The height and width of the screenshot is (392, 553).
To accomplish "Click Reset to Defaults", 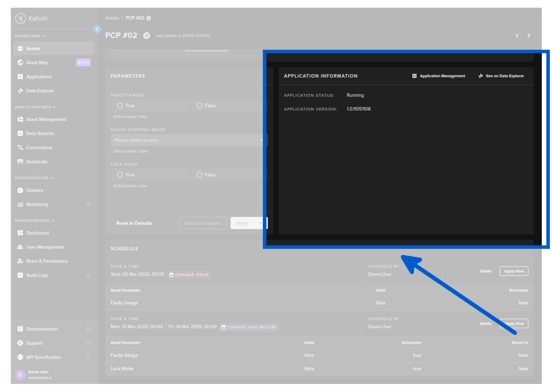I will point(134,223).
